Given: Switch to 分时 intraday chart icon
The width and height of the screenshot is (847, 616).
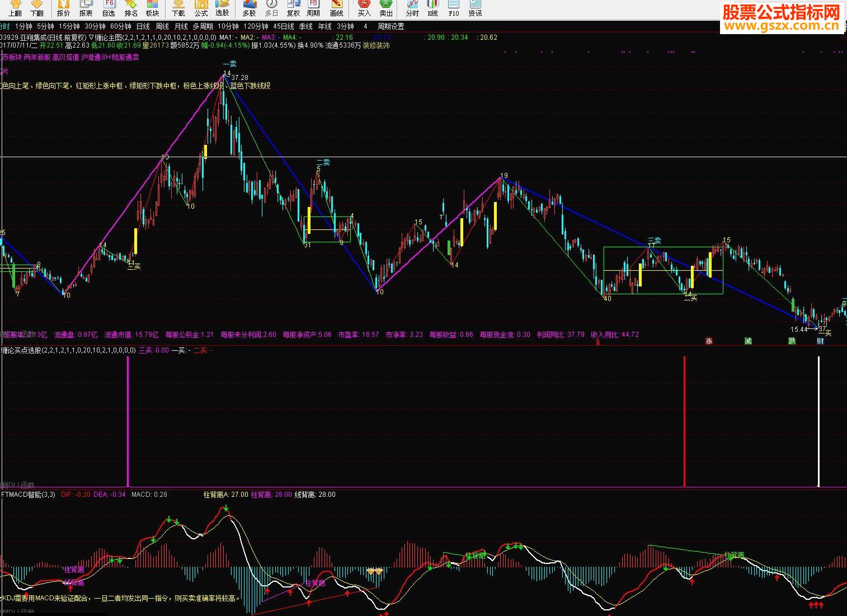Looking at the screenshot, I should 412,8.
